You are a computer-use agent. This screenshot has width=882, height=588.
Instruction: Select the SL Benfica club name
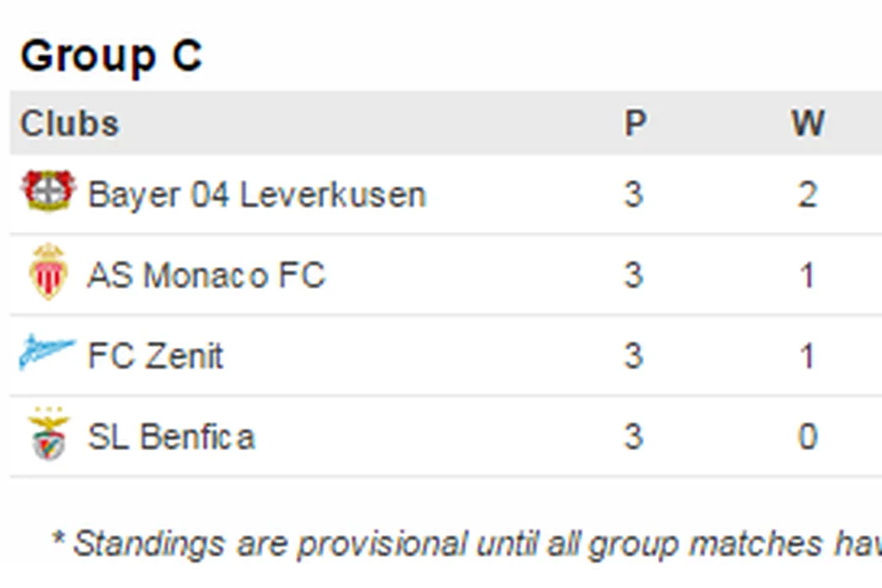(171, 437)
